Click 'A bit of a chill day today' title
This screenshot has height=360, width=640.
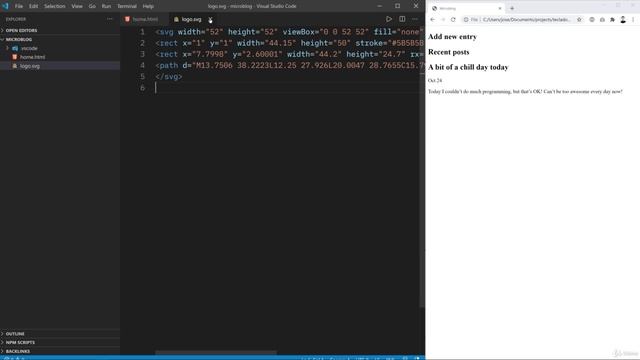468,67
